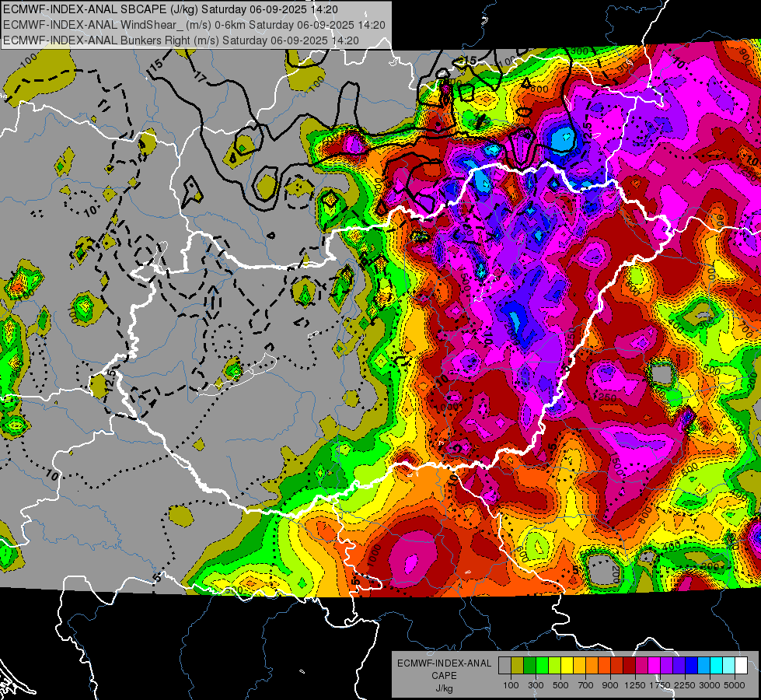Pick the dark red legend swatch

(x=629, y=666)
